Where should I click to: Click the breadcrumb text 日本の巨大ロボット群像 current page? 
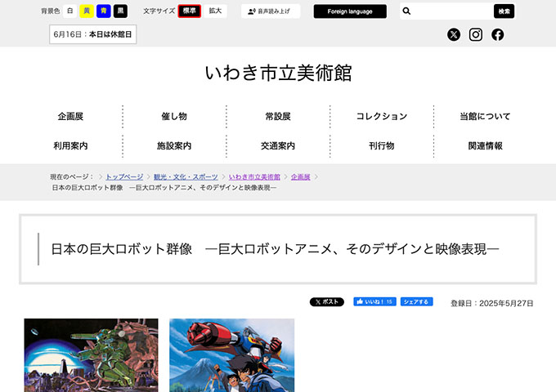point(164,188)
